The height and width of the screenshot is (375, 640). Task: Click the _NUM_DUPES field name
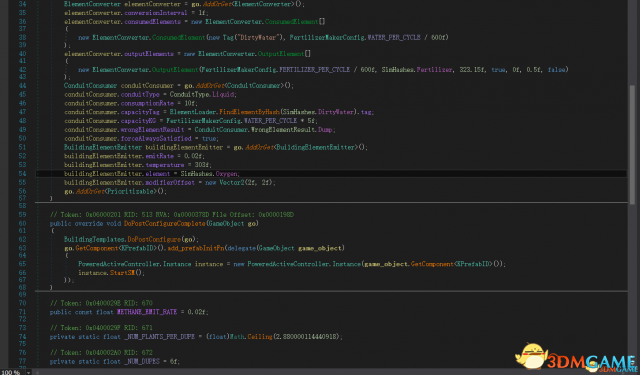tap(142, 362)
